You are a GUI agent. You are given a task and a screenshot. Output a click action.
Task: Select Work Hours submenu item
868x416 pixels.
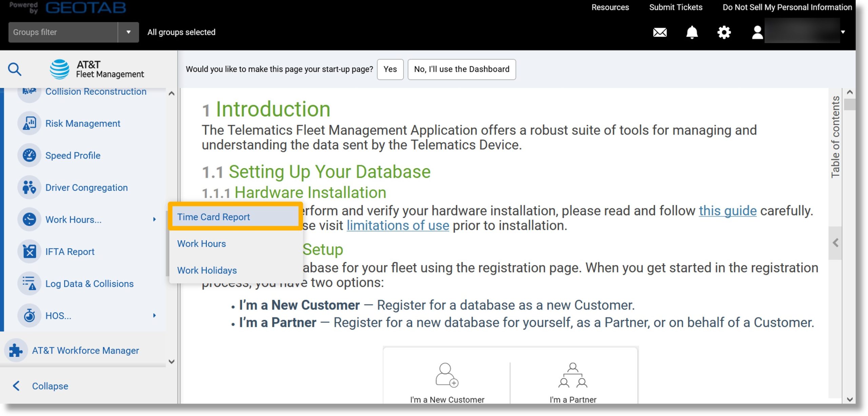(201, 244)
